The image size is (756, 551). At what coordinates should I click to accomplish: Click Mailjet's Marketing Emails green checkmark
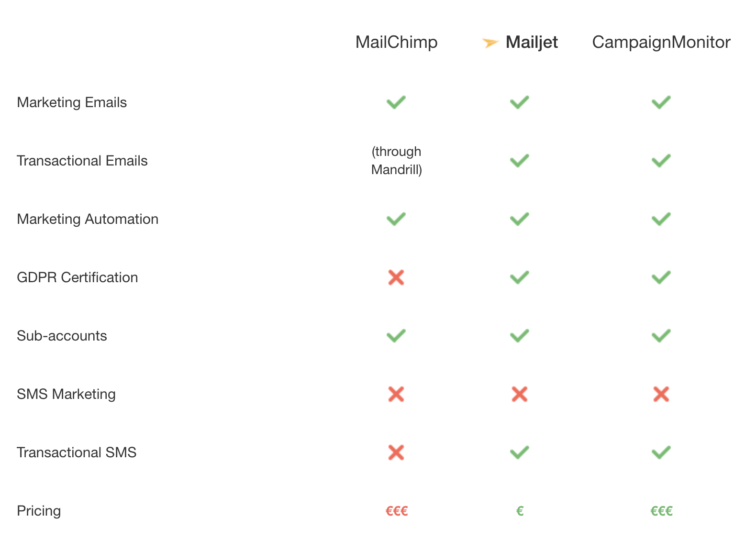[x=520, y=102]
